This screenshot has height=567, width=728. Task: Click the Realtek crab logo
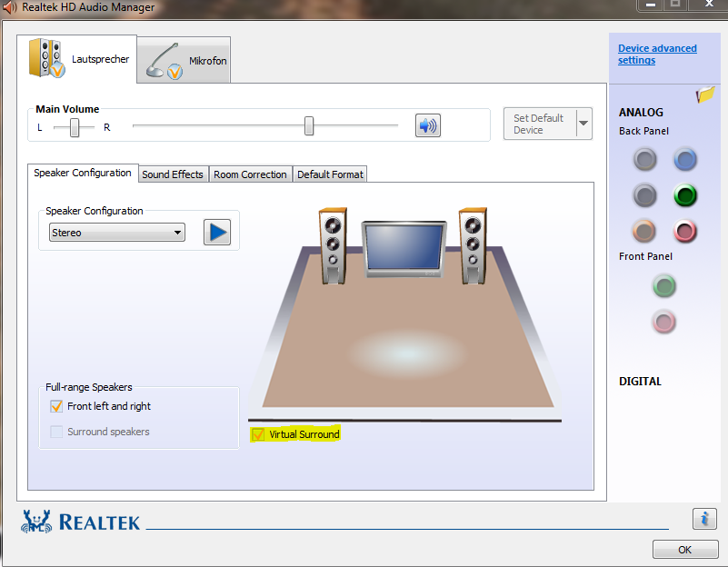coord(35,522)
